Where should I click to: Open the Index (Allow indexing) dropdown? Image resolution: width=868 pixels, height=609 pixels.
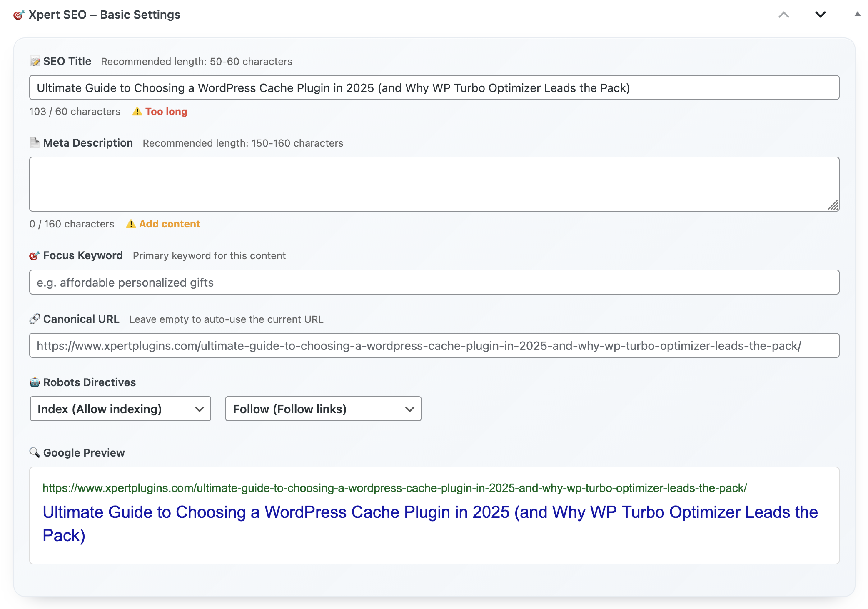(121, 409)
